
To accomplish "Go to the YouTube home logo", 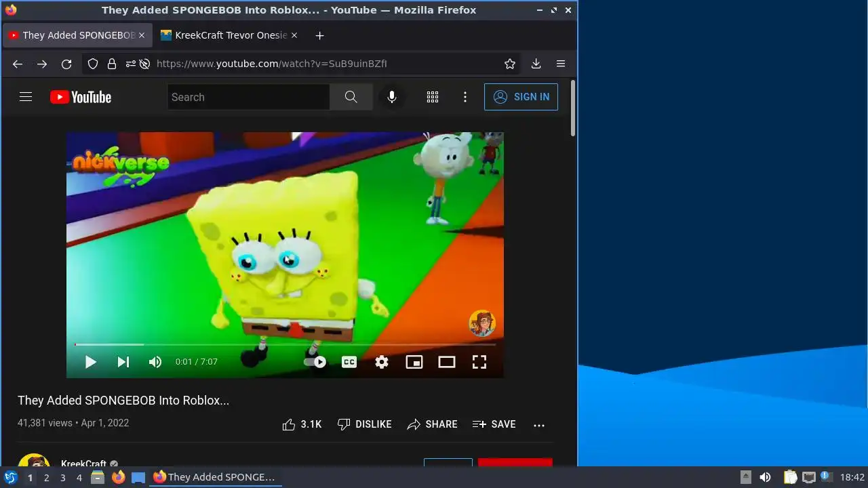I will [x=81, y=97].
